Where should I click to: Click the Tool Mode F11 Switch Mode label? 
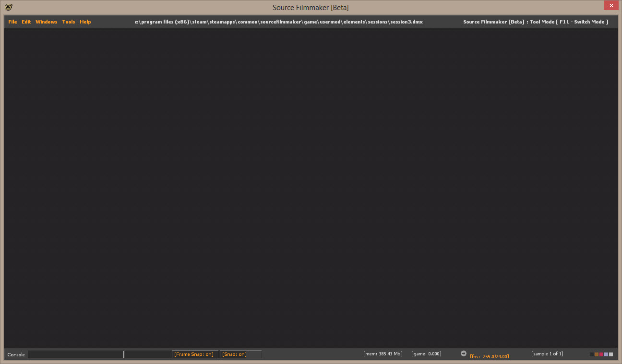(536, 22)
